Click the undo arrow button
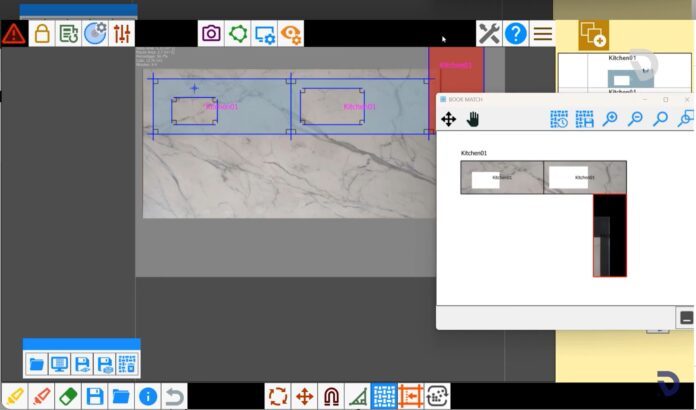696x410 pixels. (x=174, y=396)
